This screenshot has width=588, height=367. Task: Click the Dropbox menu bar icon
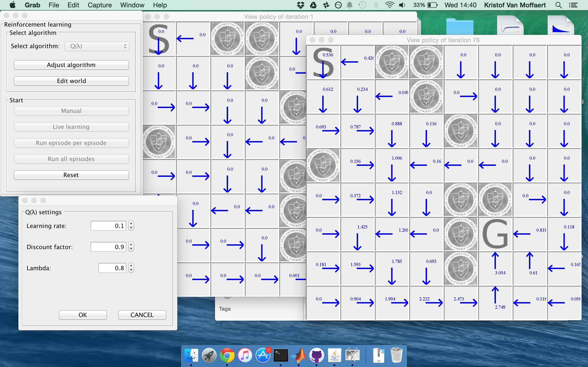tap(301, 5)
